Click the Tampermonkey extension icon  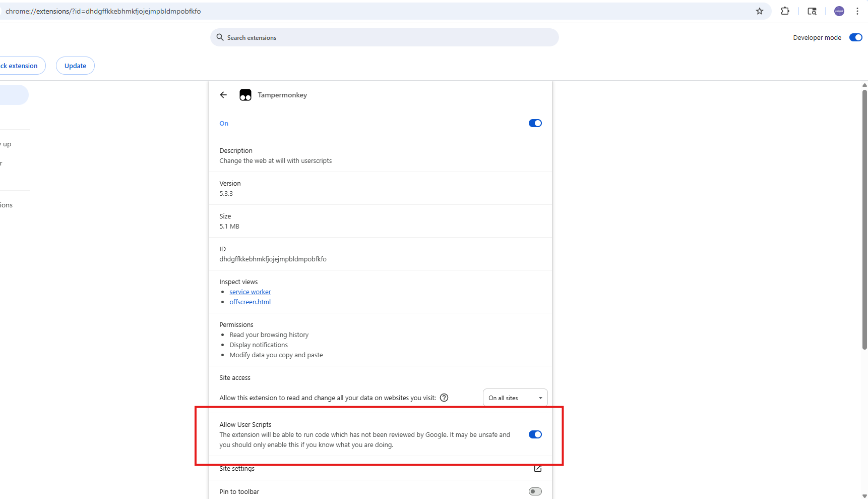(245, 95)
